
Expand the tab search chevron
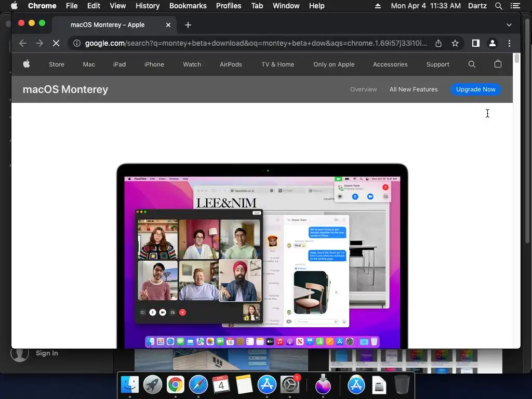coord(509,25)
